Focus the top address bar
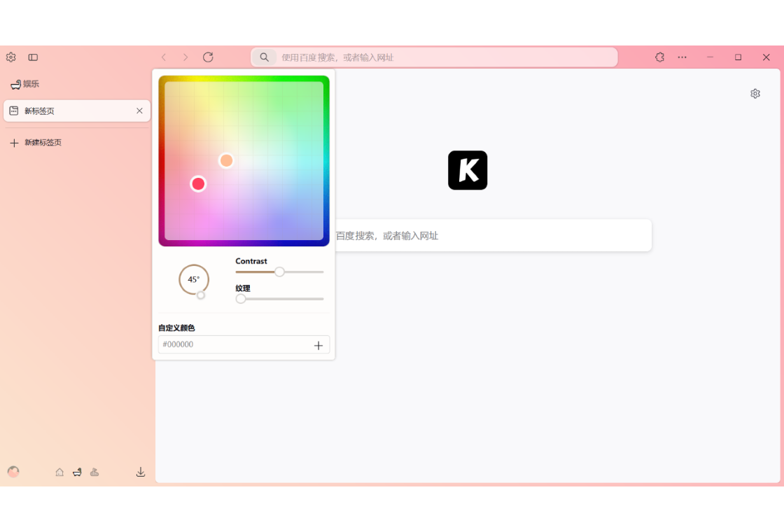 [x=434, y=57]
